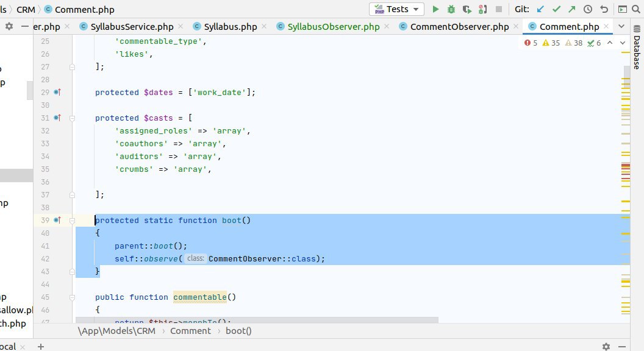This screenshot has height=351, width=644.
Task: Click the 'crumbs' key on line 35
Action: [x=134, y=169]
